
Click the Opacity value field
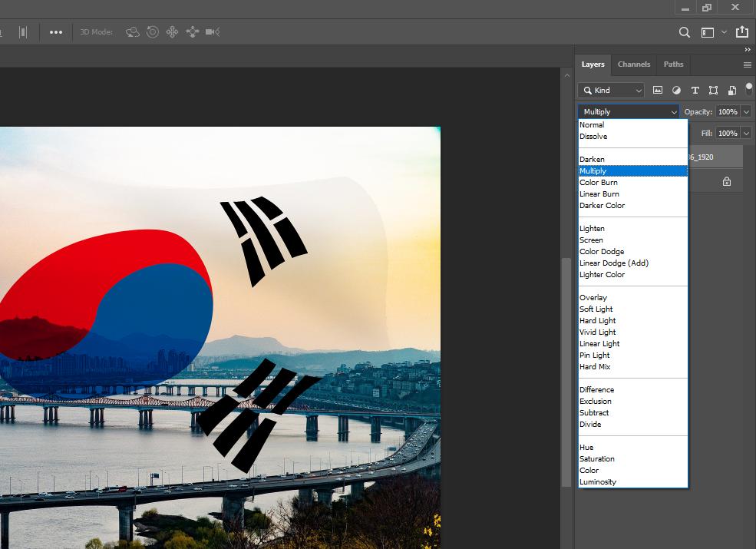[x=728, y=112]
